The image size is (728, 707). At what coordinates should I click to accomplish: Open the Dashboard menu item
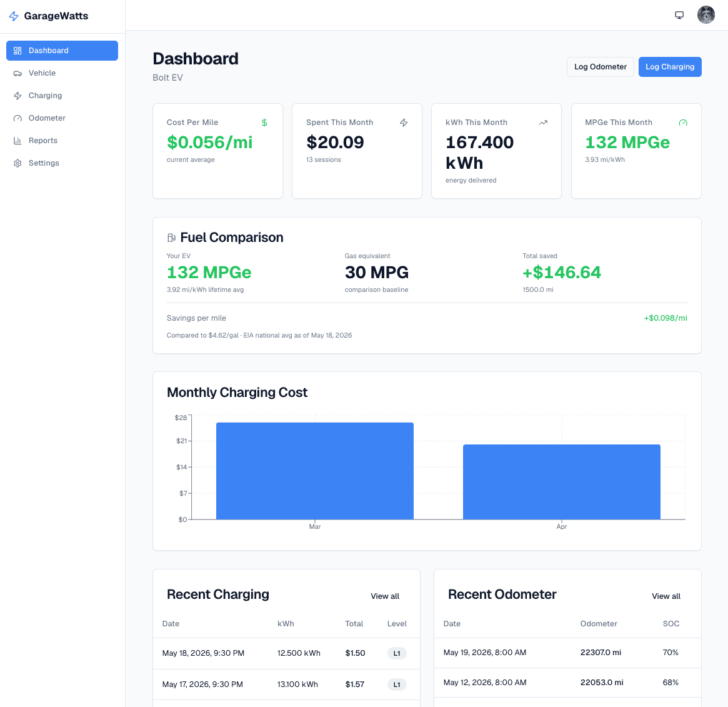pyautogui.click(x=62, y=51)
